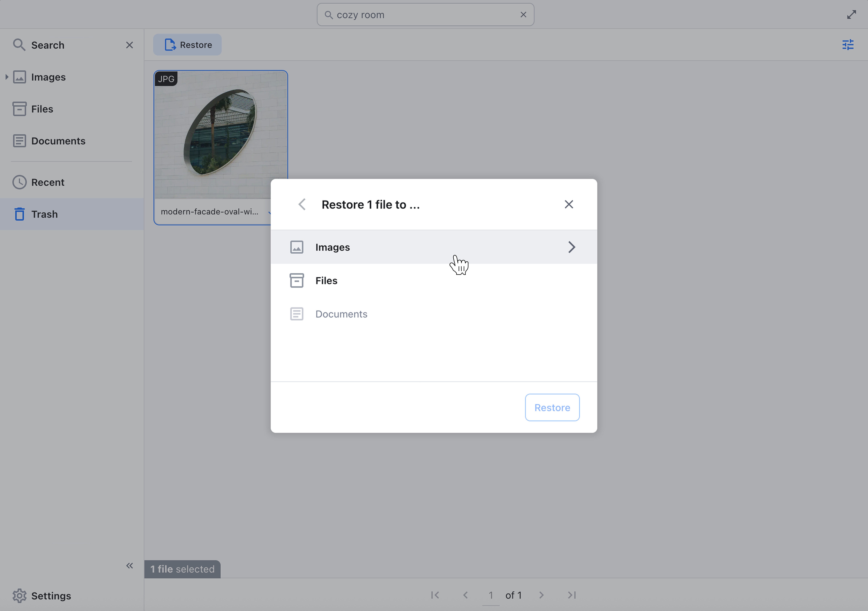The height and width of the screenshot is (611, 868).
Task: Click the search magnifier icon in the top bar
Action: coord(329,15)
